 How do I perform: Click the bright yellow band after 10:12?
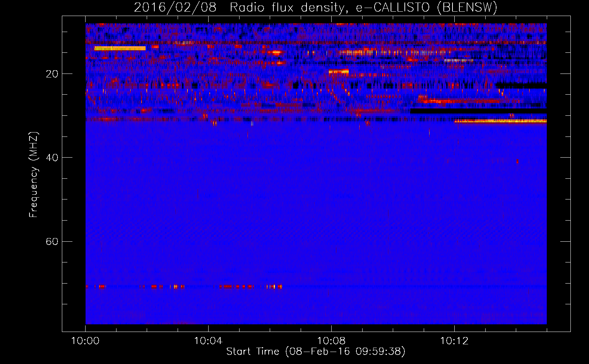coord(501,121)
